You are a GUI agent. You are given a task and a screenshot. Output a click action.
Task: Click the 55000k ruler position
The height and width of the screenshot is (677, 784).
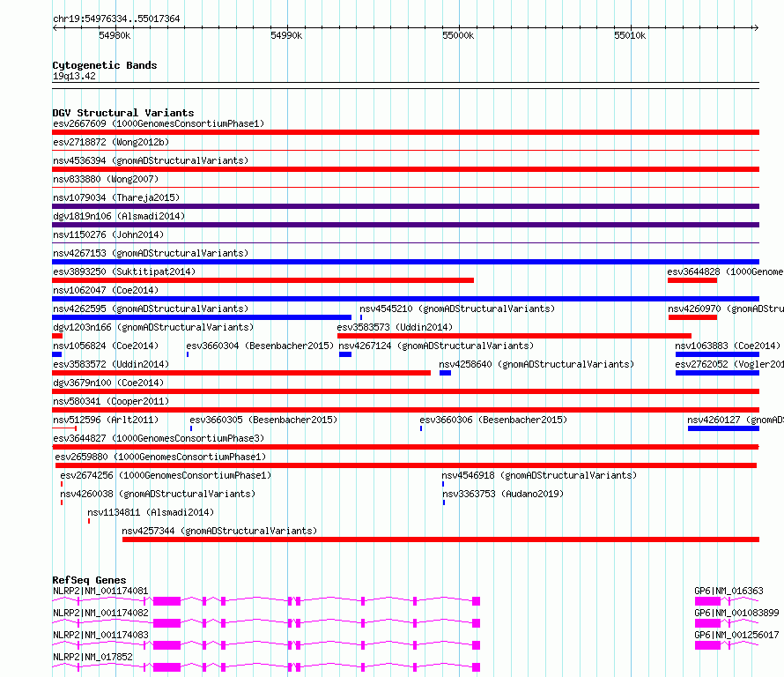[458, 35]
